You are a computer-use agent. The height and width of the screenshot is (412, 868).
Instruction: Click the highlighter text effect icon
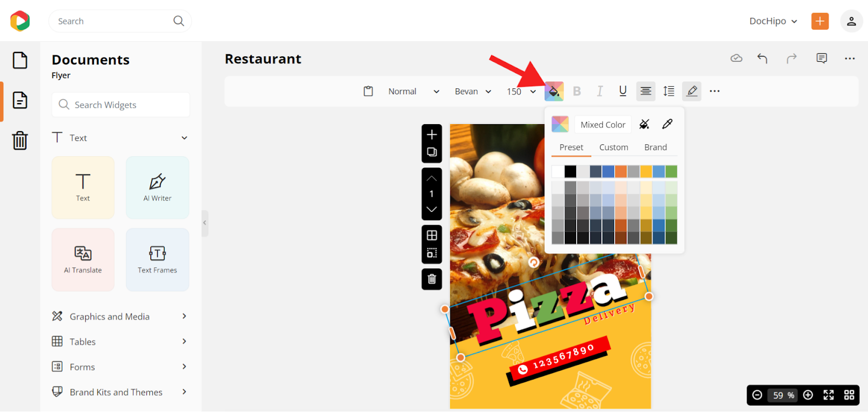click(x=692, y=91)
